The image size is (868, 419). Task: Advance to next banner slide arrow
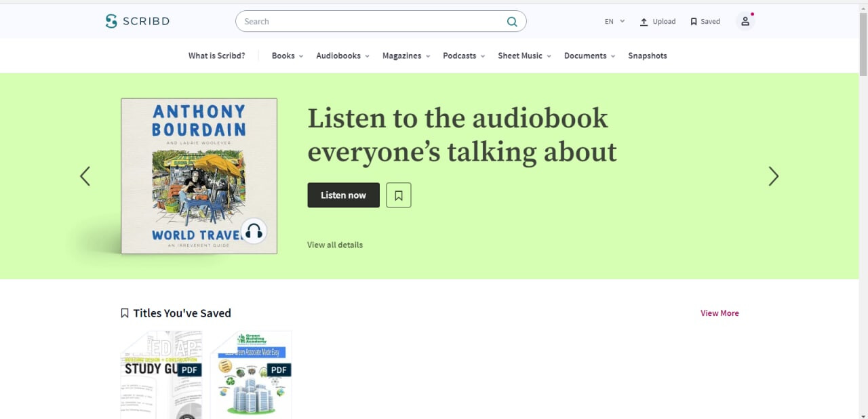[x=773, y=176]
